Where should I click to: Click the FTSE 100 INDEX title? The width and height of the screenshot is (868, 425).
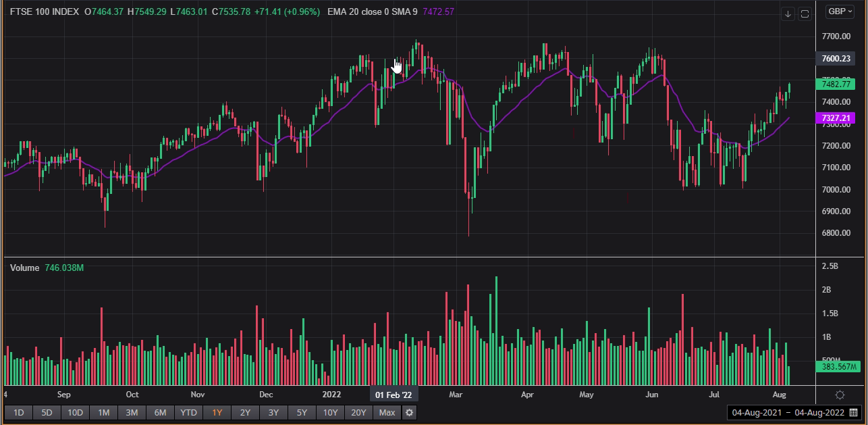pos(44,11)
